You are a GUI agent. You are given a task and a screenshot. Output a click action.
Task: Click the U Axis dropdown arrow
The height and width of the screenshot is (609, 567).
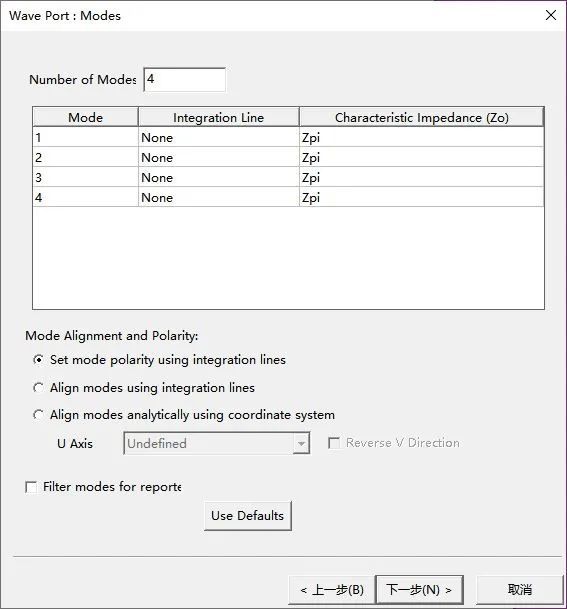click(301, 443)
